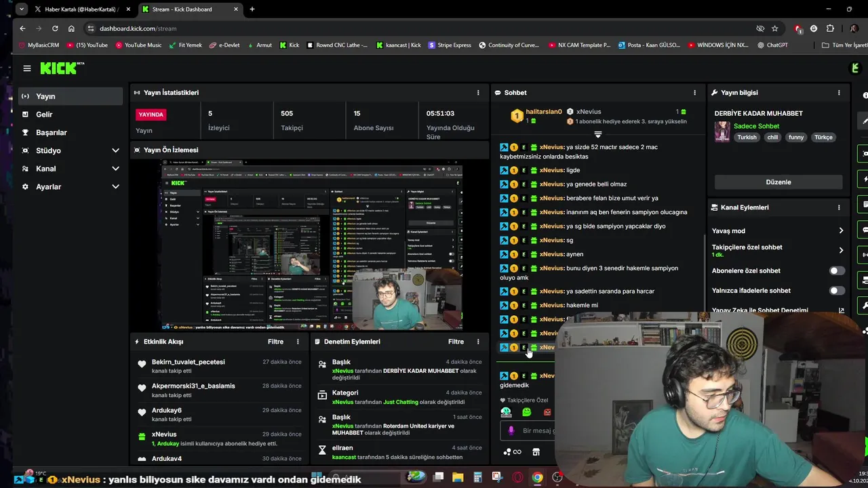Open the hamburger menu next to Kick logo

[27, 68]
